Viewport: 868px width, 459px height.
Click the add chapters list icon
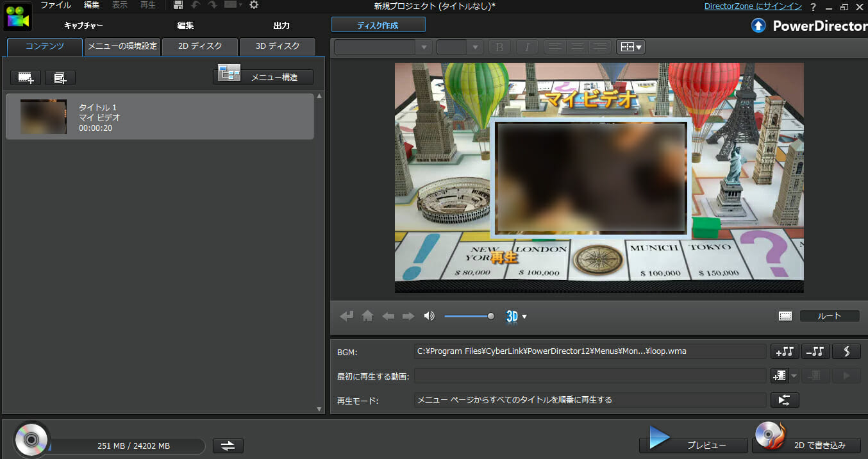tap(60, 78)
